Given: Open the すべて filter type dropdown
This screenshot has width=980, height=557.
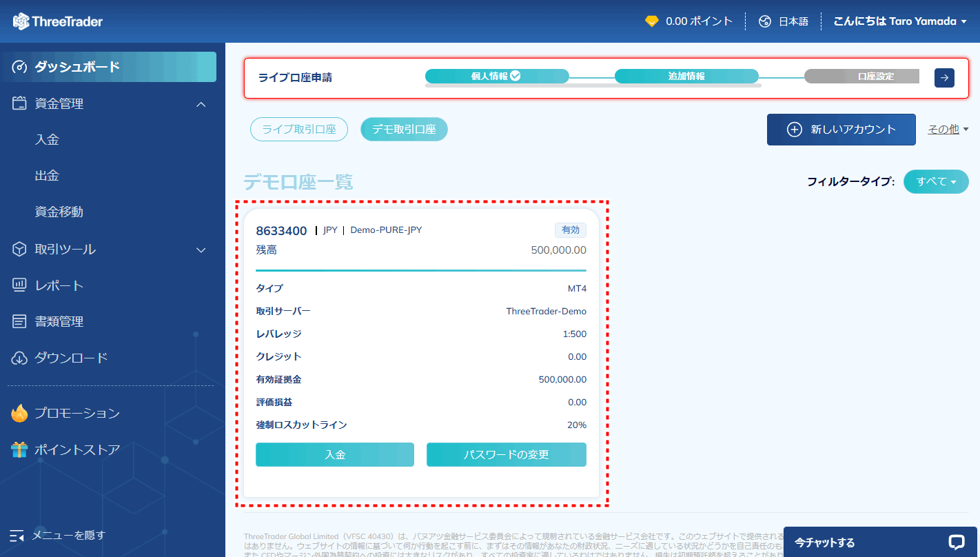Looking at the screenshot, I should pyautogui.click(x=936, y=181).
